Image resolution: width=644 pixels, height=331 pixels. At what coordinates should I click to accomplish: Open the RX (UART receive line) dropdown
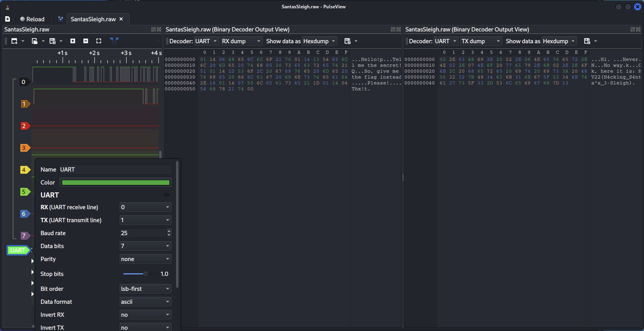pyautogui.click(x=145, y=207)
